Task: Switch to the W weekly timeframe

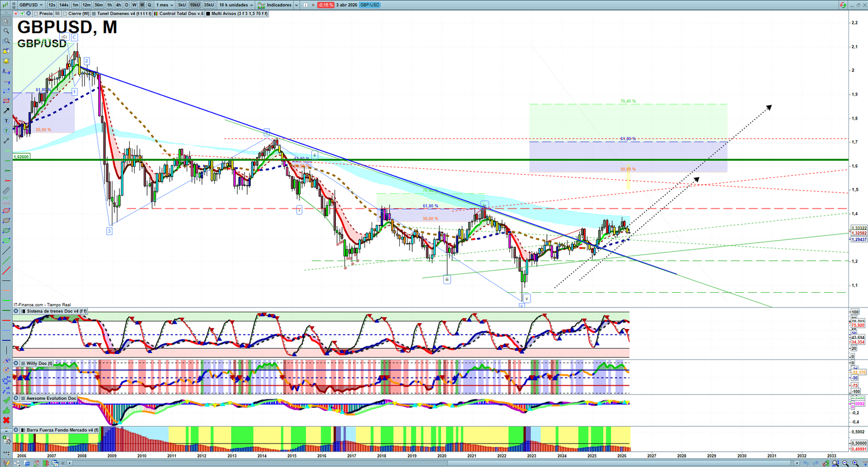Action: click(x=134, y=5)
